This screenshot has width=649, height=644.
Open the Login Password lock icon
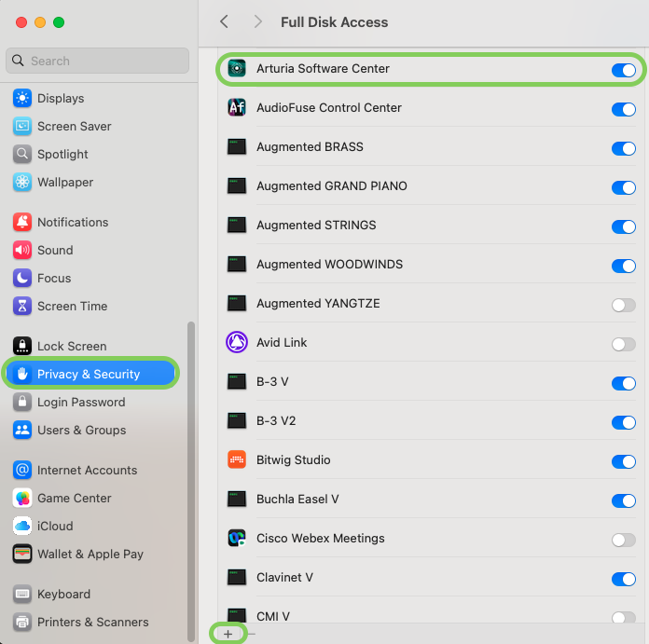pyautogui.click(x=22, y=402)
